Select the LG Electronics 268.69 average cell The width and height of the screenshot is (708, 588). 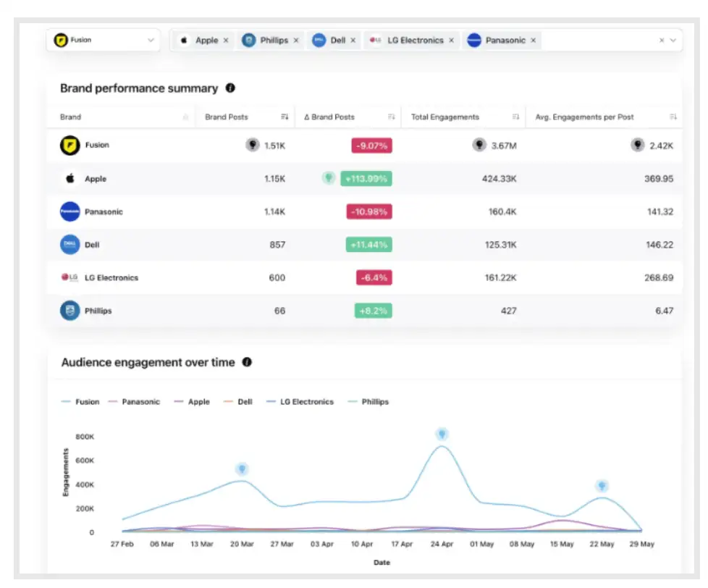click(x=659, y=278)
